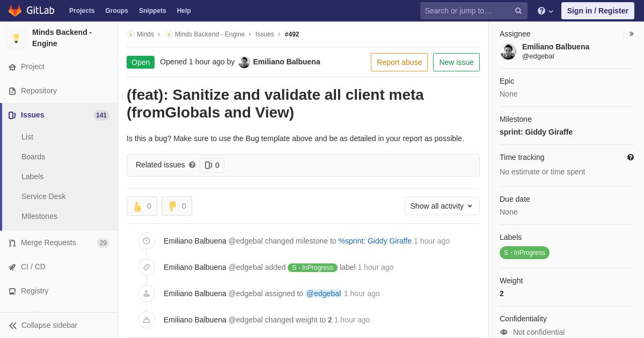Viewport: 644px width, 338px height.
Task: Click the %sprint: Giddy Giraffe milestone link
Action: coord(375,241)
